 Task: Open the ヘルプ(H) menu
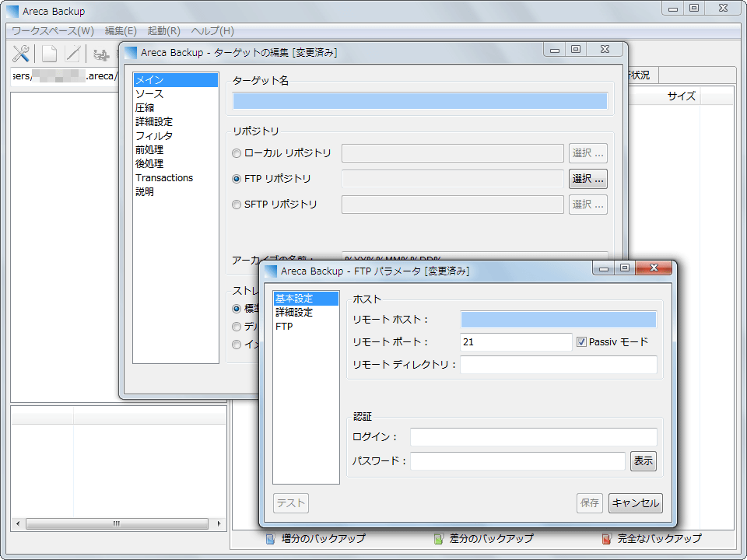pos(212,31)
